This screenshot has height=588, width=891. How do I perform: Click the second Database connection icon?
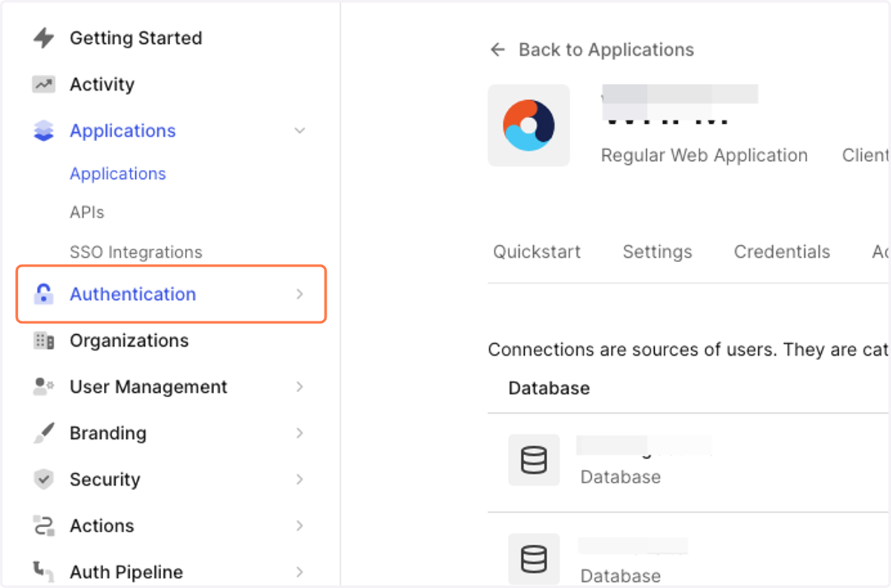[x=534, y=559]
